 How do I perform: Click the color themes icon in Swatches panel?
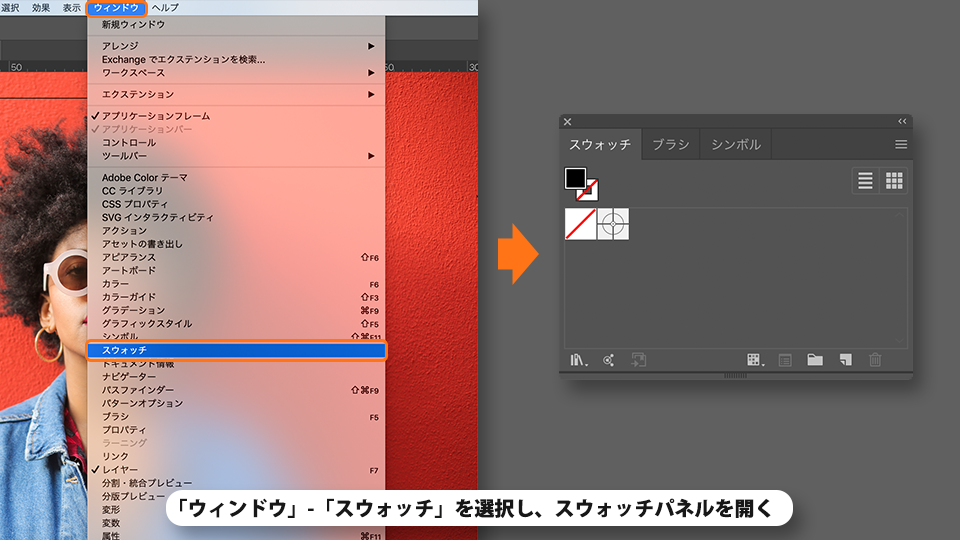tap(608, 360)
